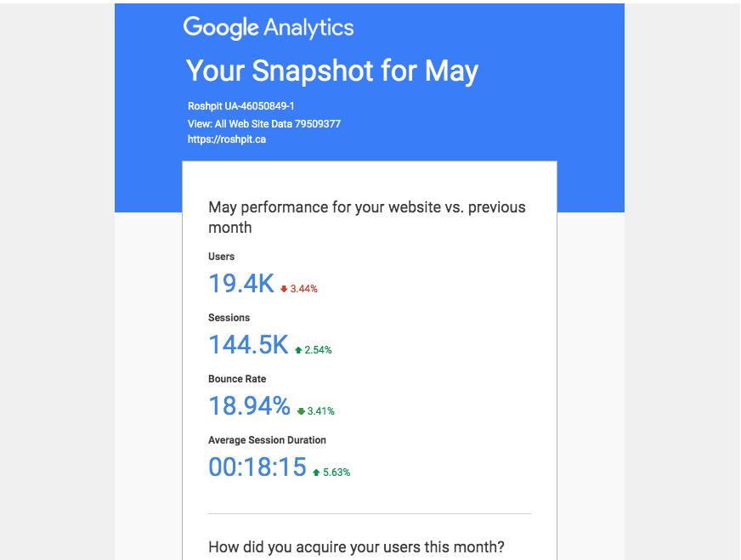
Task: Click the Google Analytics logo
Action: coord(269,28)
